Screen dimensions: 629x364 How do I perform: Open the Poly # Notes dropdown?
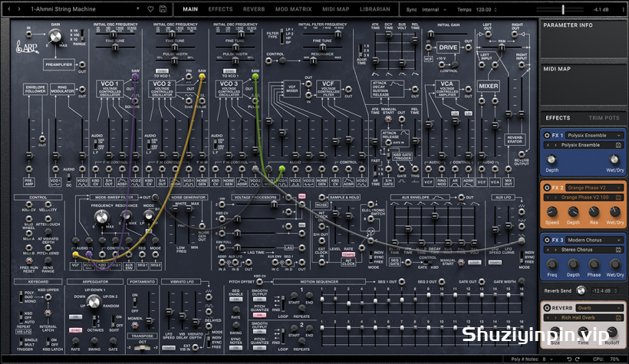(548, 359)
